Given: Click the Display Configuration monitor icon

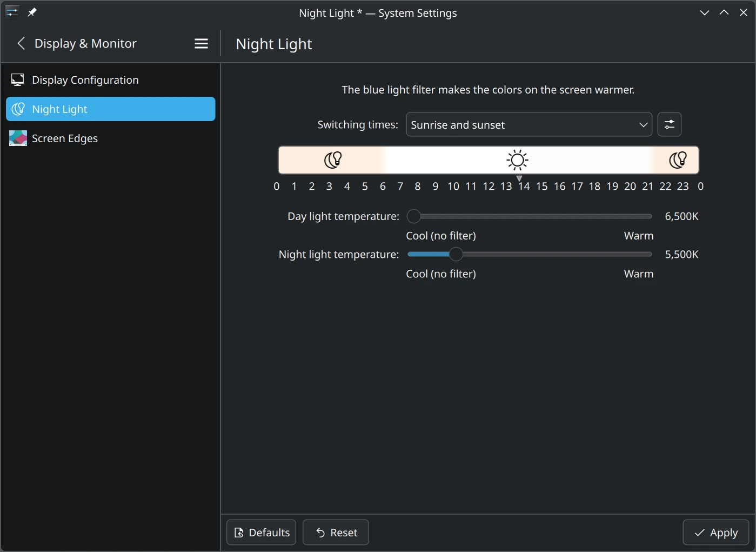Looking at the screenshot, I should point(17,80).
